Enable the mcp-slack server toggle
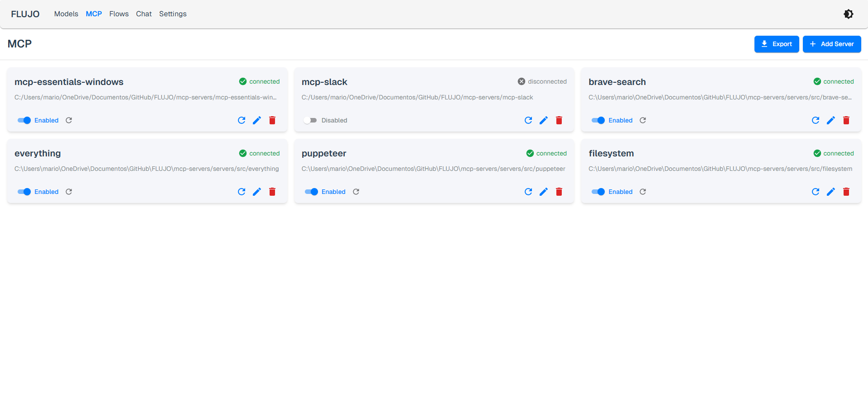Image resolution: width=868 pixels, height=410 pixels. (x=310, y=120)
